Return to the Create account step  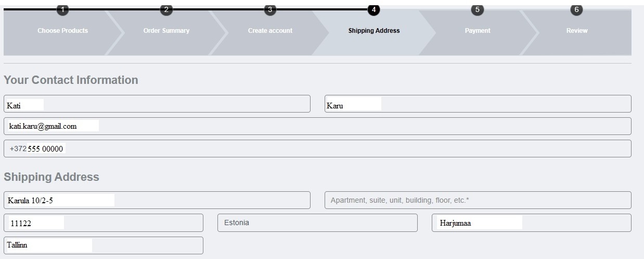coord(270,31)
